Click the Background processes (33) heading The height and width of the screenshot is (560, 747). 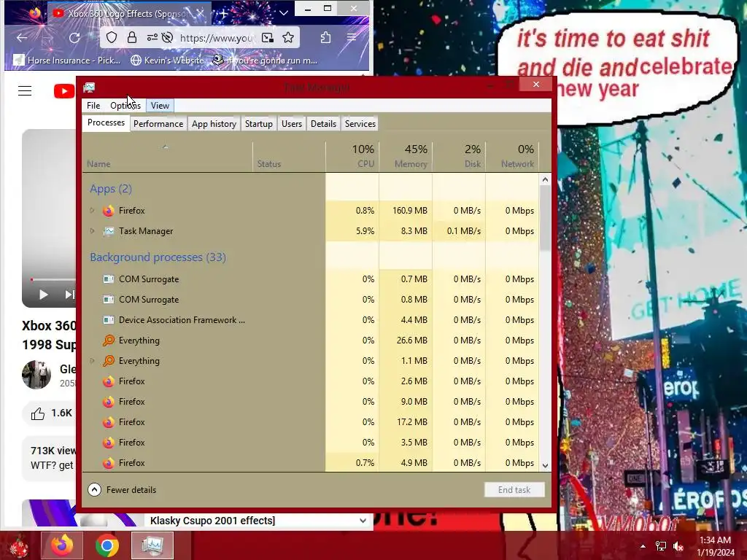158,257
